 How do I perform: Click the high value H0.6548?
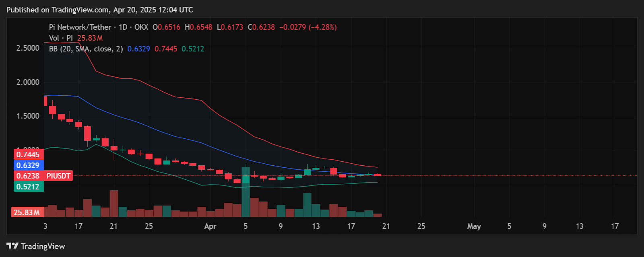point(198,27)
